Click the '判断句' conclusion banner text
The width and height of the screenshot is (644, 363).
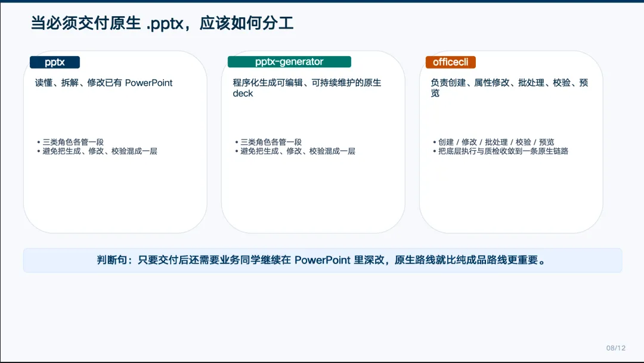coord(323,260)
